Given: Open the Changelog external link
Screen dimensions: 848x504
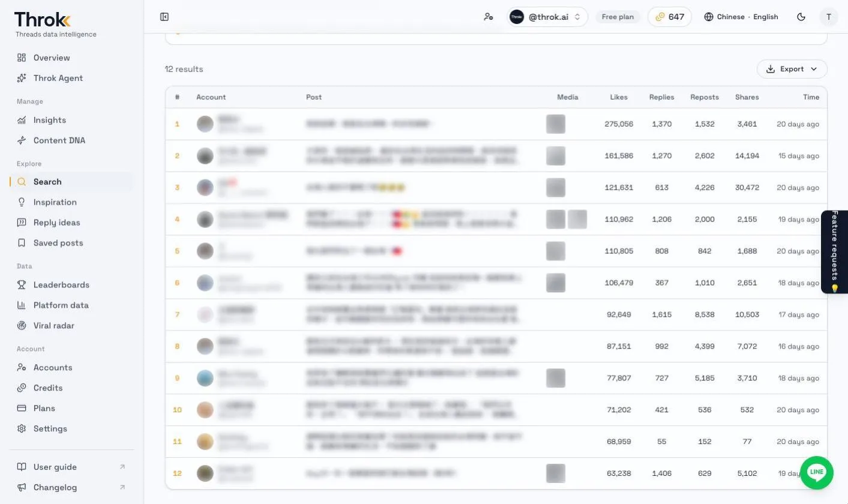Looking at the screenshot, I should (72, 487).
